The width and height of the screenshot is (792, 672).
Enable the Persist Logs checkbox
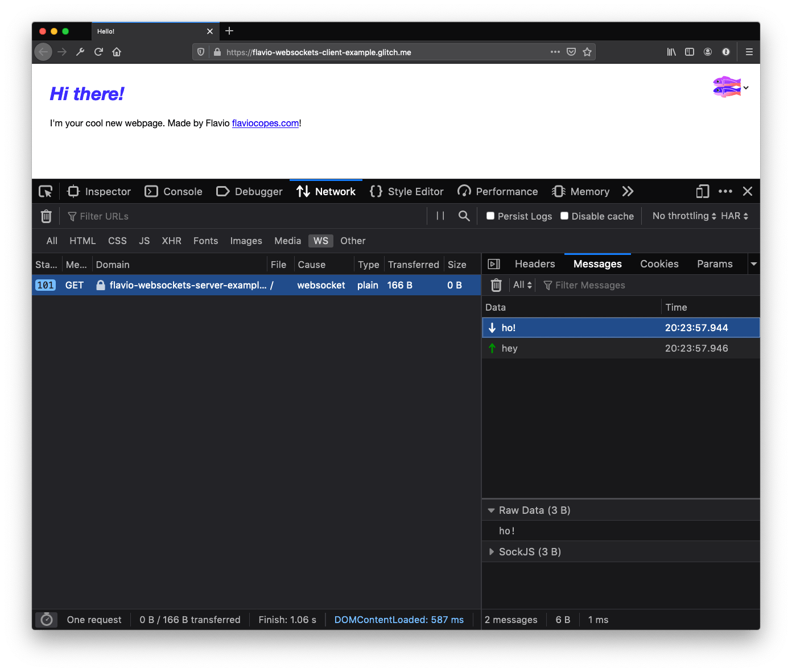click(490, 216)
